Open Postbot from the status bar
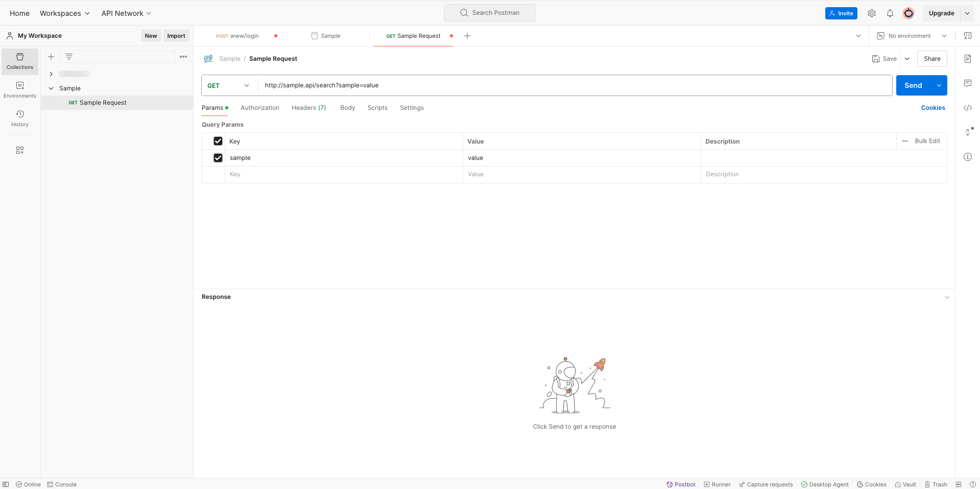980x489 pixels. point(680,484)
